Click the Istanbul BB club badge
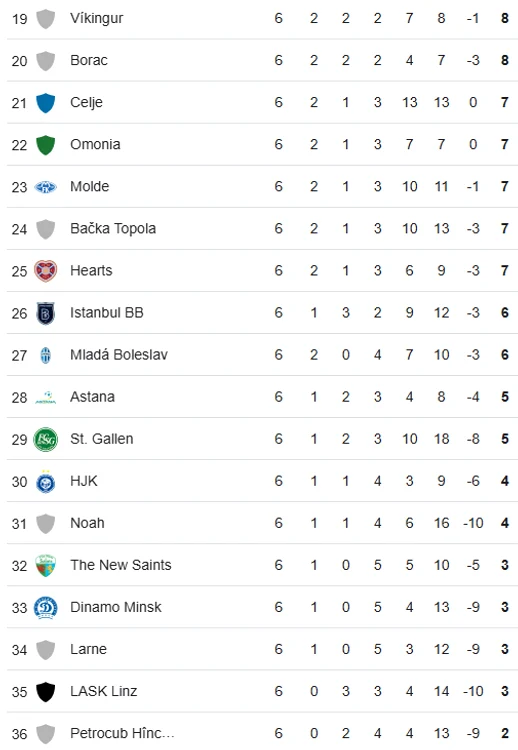This screenshot has width=518, height=750. click(45, 313)
